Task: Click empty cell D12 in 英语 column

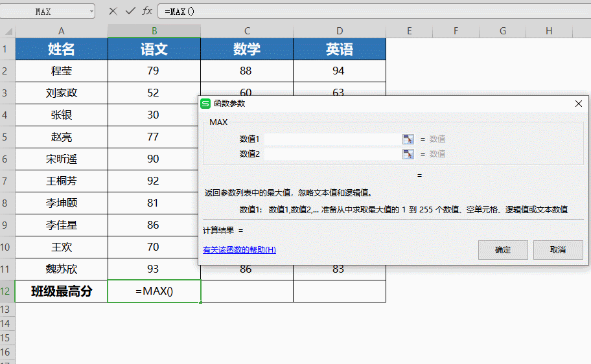Action: pos(340,291)
